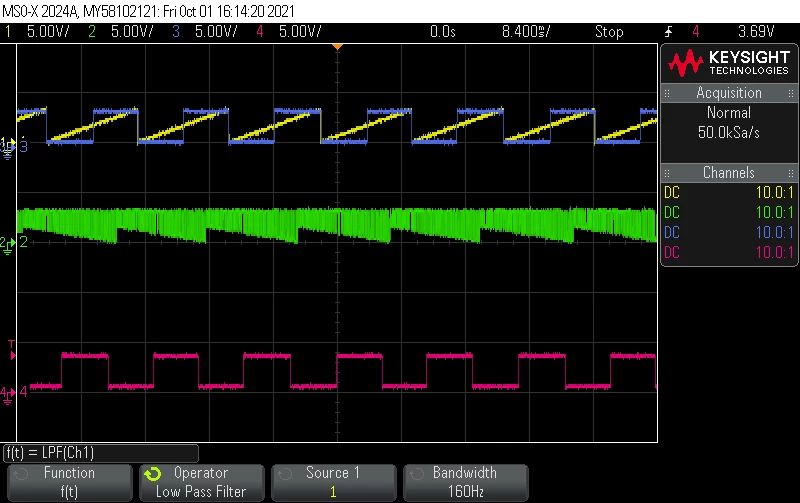Open the Source 1 softkey menu

click(x=334, y=483)
